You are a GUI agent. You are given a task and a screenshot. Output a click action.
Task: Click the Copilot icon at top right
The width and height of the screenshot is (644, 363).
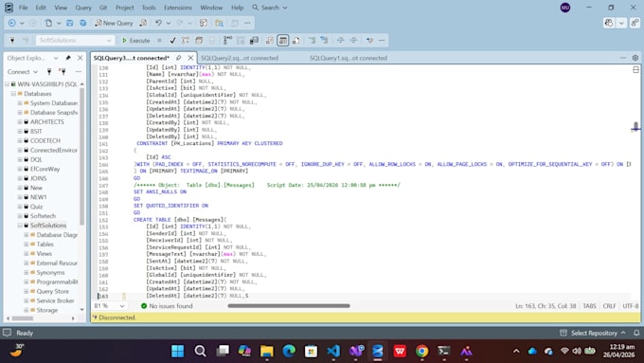point(609,23)
